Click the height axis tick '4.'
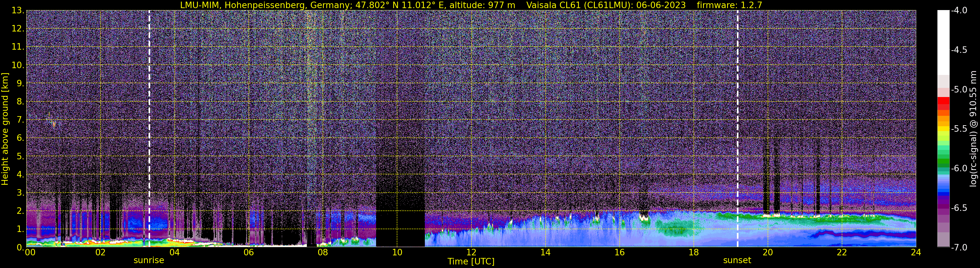Image resolution: width=980 pixels, height=268 pixels. (20, 174)
